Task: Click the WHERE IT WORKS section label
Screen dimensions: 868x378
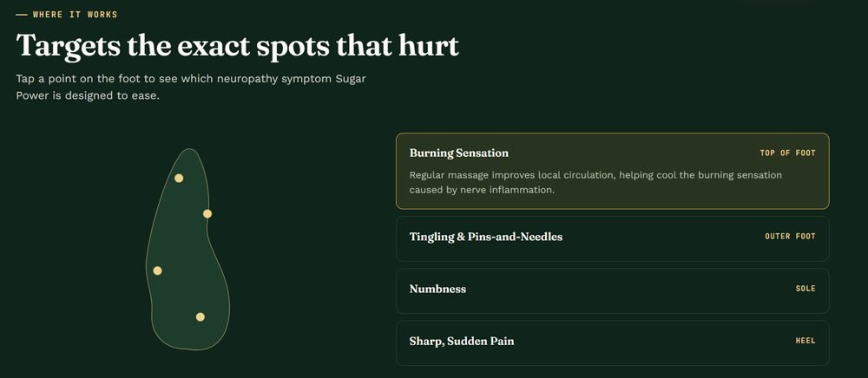Action: coord(76,15)
